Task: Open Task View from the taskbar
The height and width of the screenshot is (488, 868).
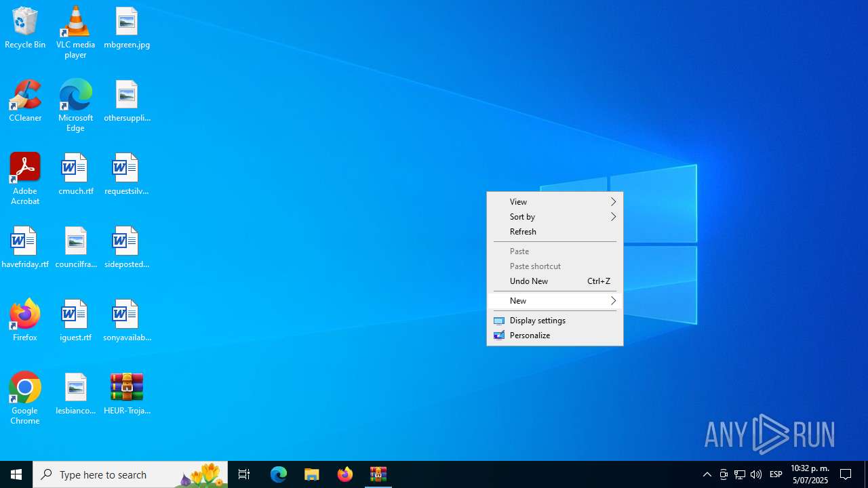Action: click(244, 474)
